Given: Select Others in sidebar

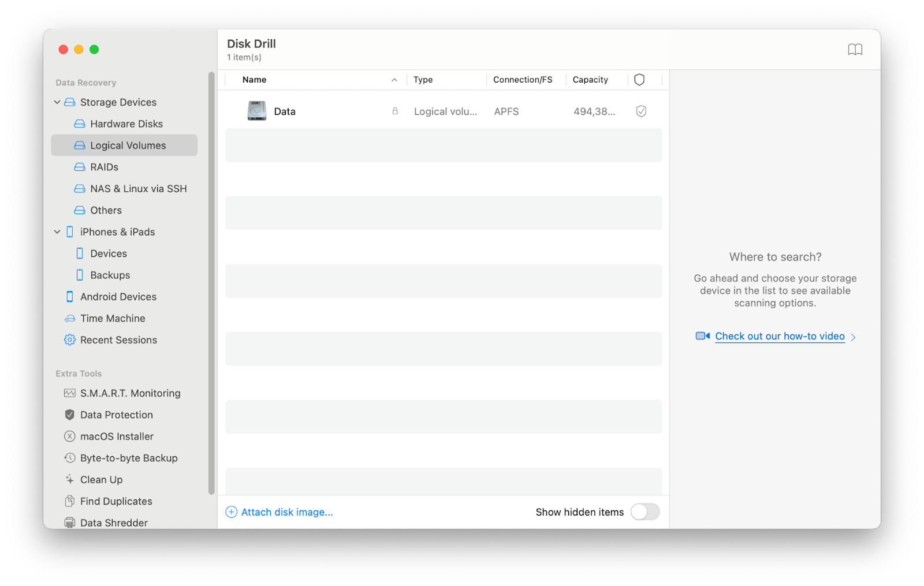Looking at the screenshot, I should point(124,210).
